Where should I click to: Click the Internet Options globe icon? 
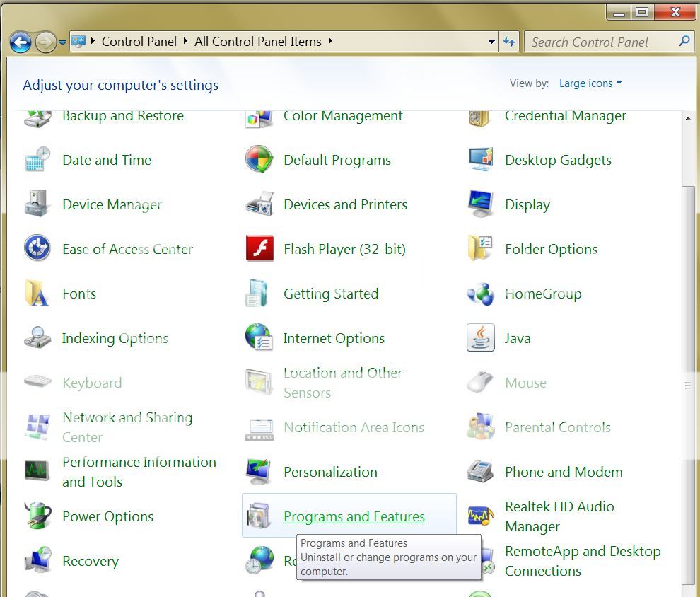[259, 337]
